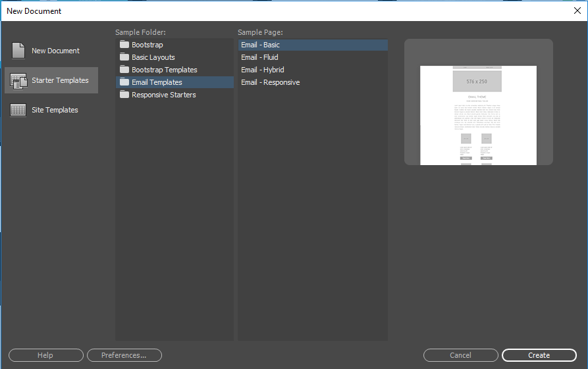
Task: Pick the Email - Hybrid sample page
Action: [262, 70]
